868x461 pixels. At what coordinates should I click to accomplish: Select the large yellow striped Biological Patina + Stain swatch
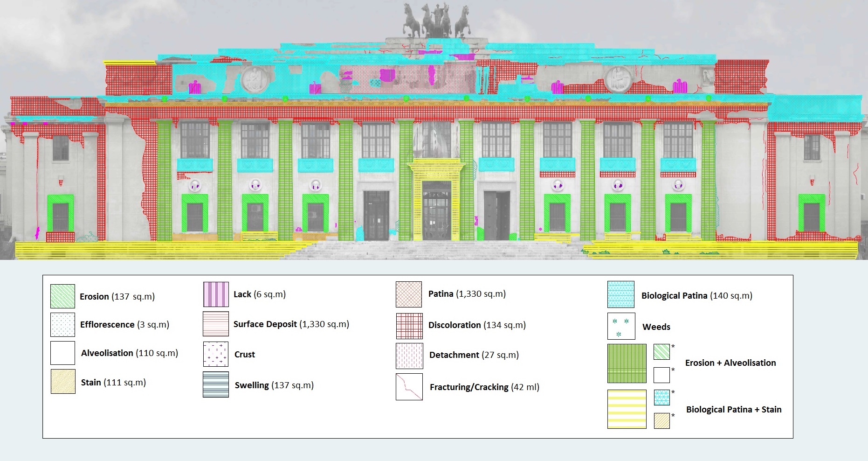tap(627, 409)
